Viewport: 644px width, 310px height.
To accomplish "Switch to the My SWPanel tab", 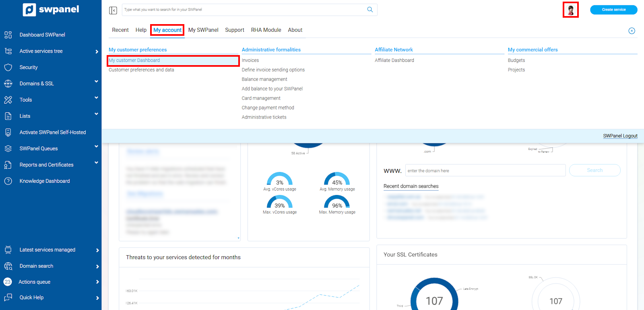I will pyautogui.click(x=203, y=30).
